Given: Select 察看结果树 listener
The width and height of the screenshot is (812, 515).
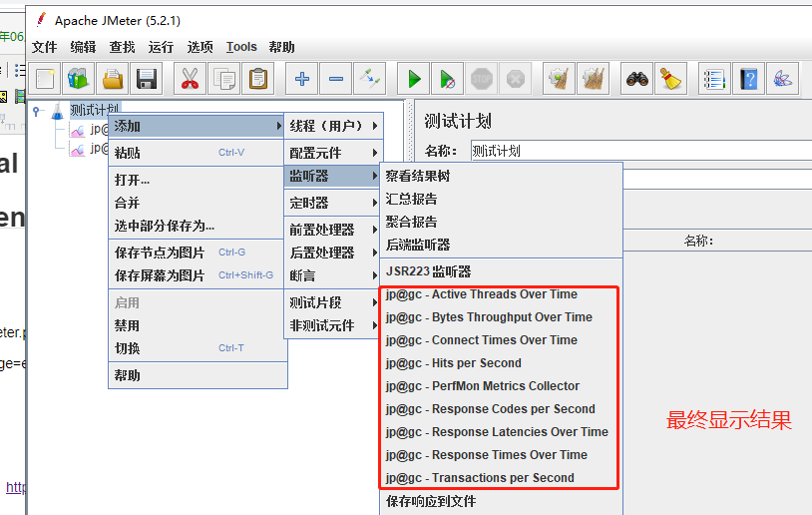Looking at the screenshot, I should 502,176.
